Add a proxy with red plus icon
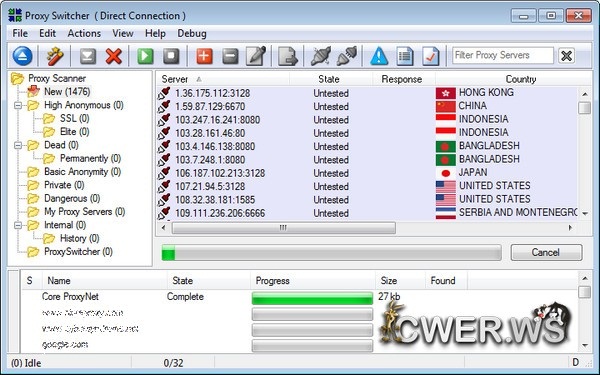Viewport: 600px width, 375px height. [204, 56]
